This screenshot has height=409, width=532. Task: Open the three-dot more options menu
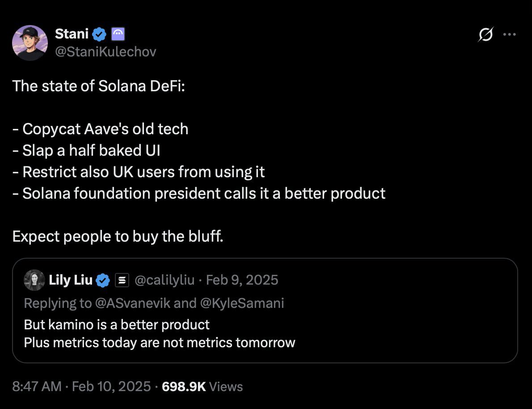[x=509, y=34]
